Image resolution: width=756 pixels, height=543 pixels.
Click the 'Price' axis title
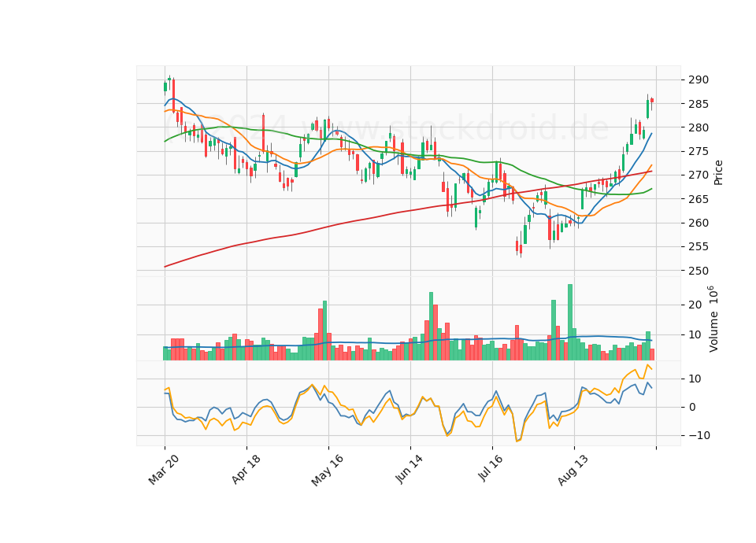[718, 172]
